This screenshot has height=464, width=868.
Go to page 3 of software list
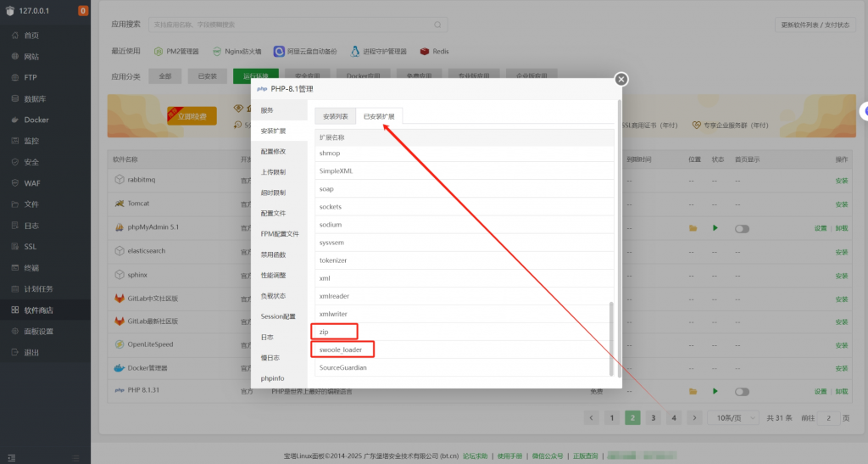click(654, 417)
